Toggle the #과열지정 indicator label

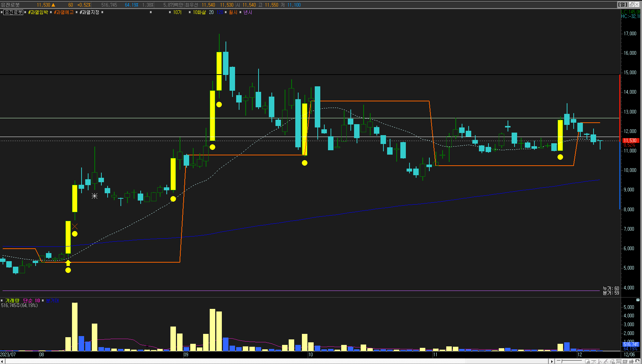point(89,12)
